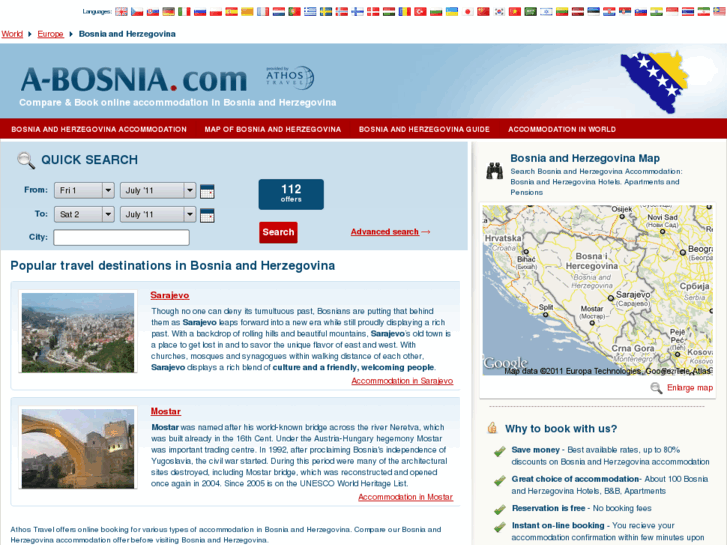Screen dimensions: 727x545
Task: Pick the Greek flag language
Action: [310, 12]
